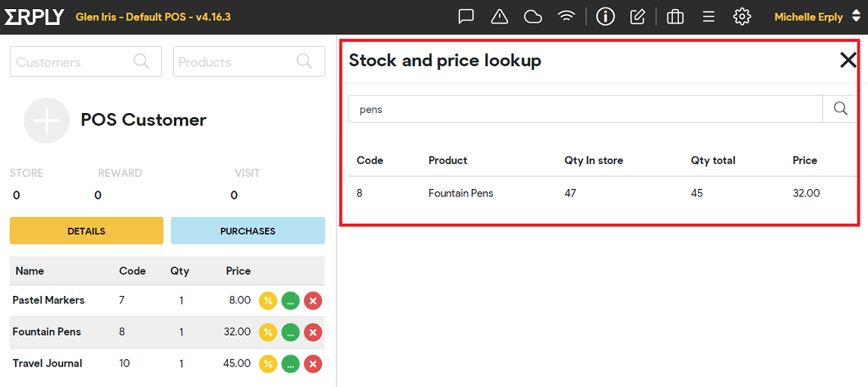Image resolution: width=868 pixels, height=387 pixels.
Task: Click the 32.00 price in lookup results
Action: (806, 193)
